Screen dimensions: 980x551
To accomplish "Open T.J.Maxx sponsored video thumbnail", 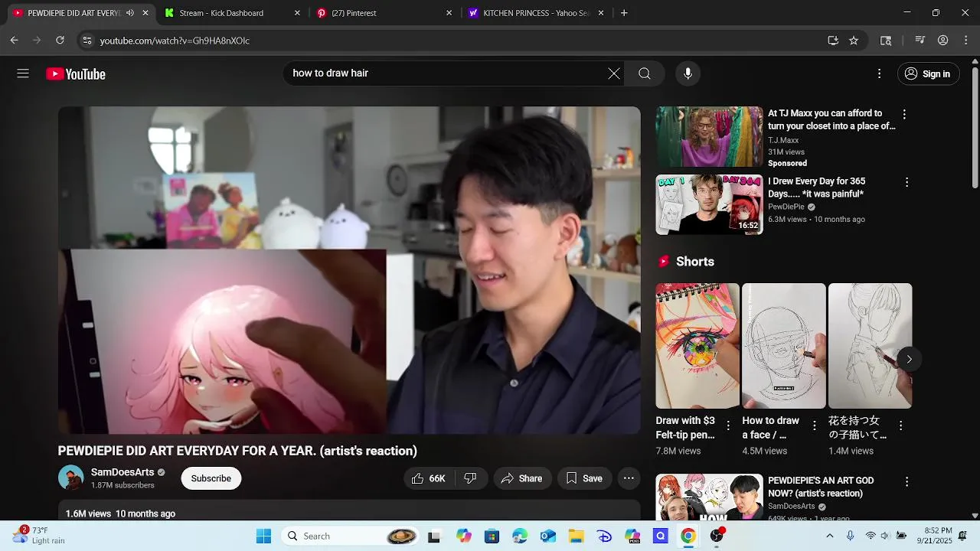I will click(709, 136).
